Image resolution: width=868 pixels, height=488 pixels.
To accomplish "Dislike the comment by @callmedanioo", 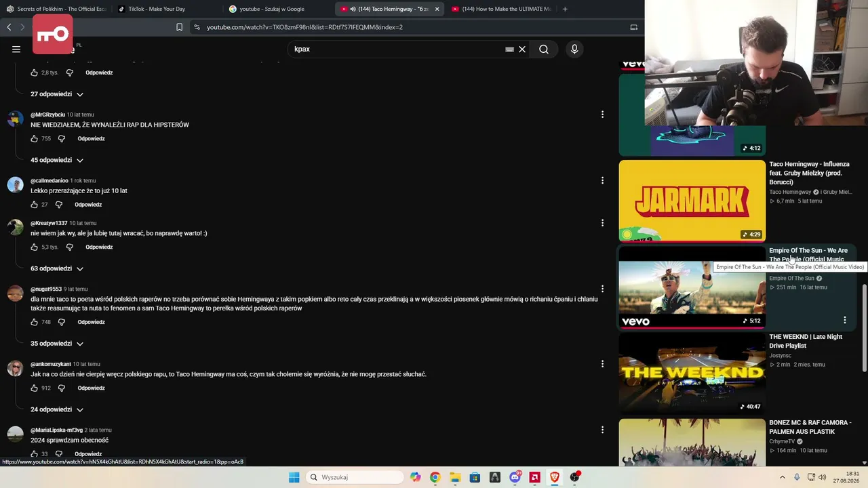I will point(58,204).
